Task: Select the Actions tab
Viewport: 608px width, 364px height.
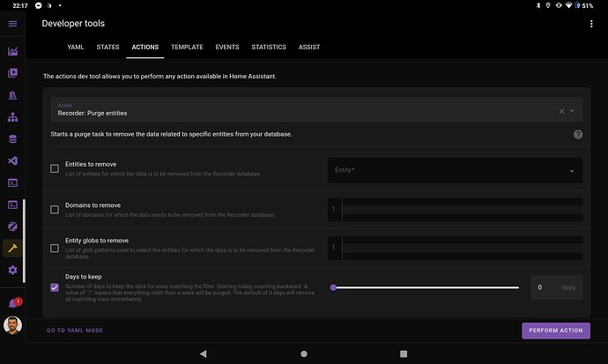Action: [x=145, y=47]
